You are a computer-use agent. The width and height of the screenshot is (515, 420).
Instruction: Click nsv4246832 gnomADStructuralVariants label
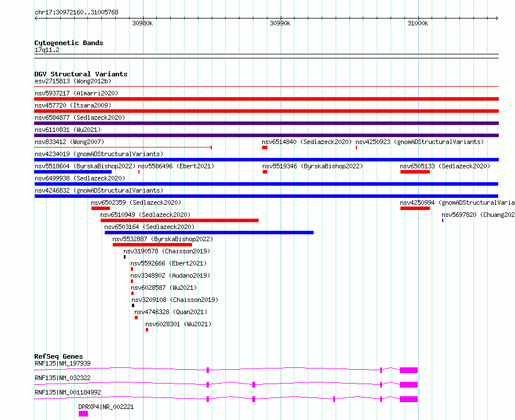click(99, 190)
